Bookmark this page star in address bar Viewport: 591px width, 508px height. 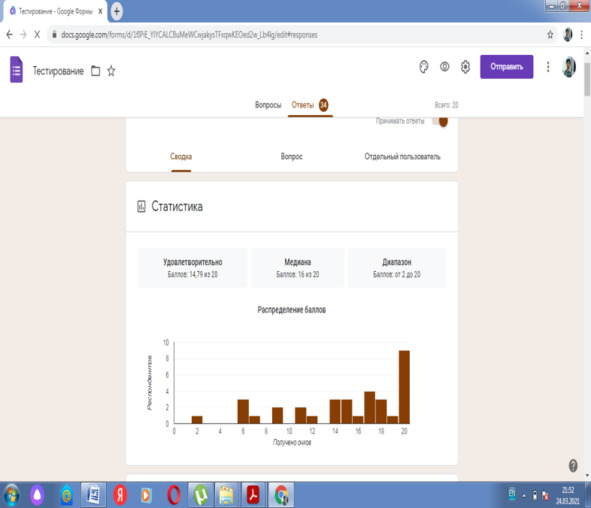tap(550, 35)
